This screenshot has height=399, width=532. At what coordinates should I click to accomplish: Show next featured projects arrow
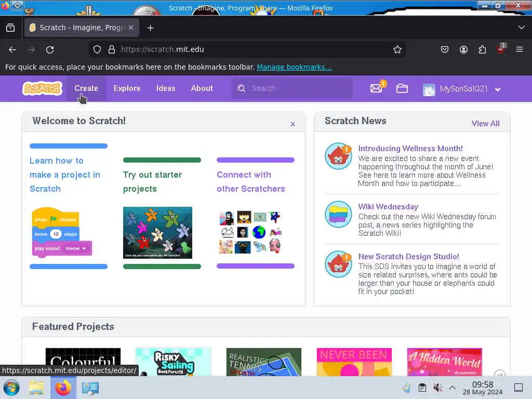click(x=499, y=374)
